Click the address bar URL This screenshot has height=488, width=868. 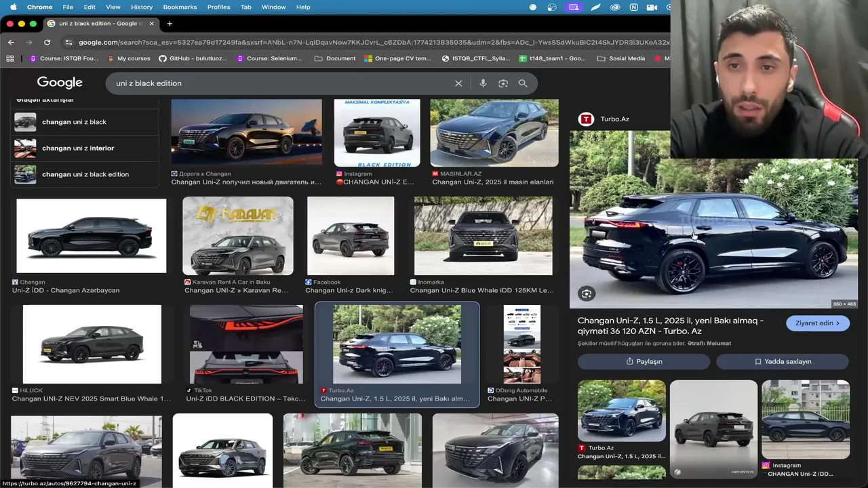[373, 42]
